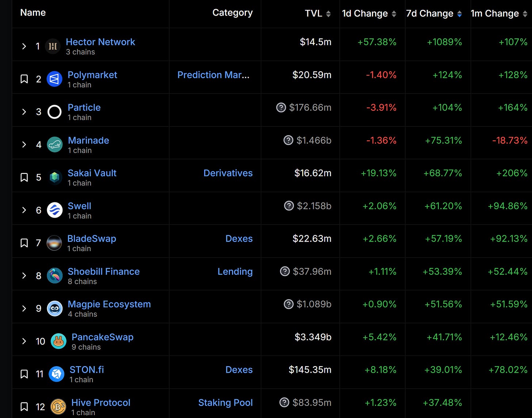
Task: Click the question mark next to Particle TVL
Action: [281, 107]
